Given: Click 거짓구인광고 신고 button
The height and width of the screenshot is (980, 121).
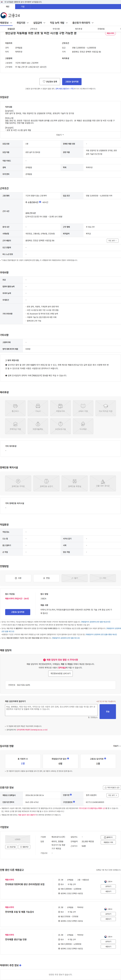Looking at the screenshot, I should [x=112, y=787].
